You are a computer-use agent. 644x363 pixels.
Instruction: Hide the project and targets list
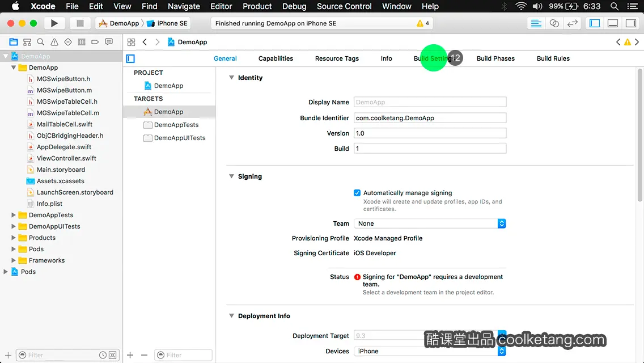(x=130, y=59)
